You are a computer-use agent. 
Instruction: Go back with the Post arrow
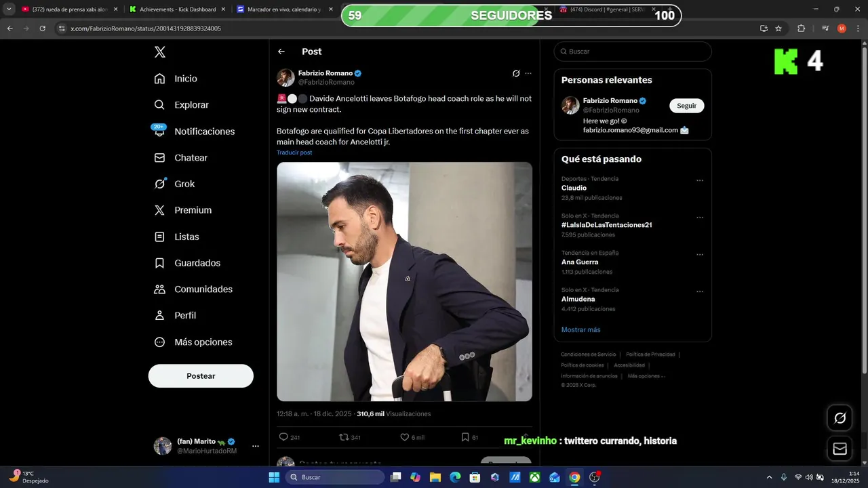coord(281,52)
